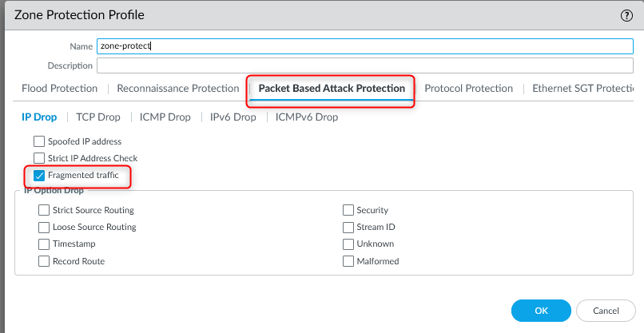Open the TCP Drop sub-tab
The image size is (644, 333).
click(98, 117)
